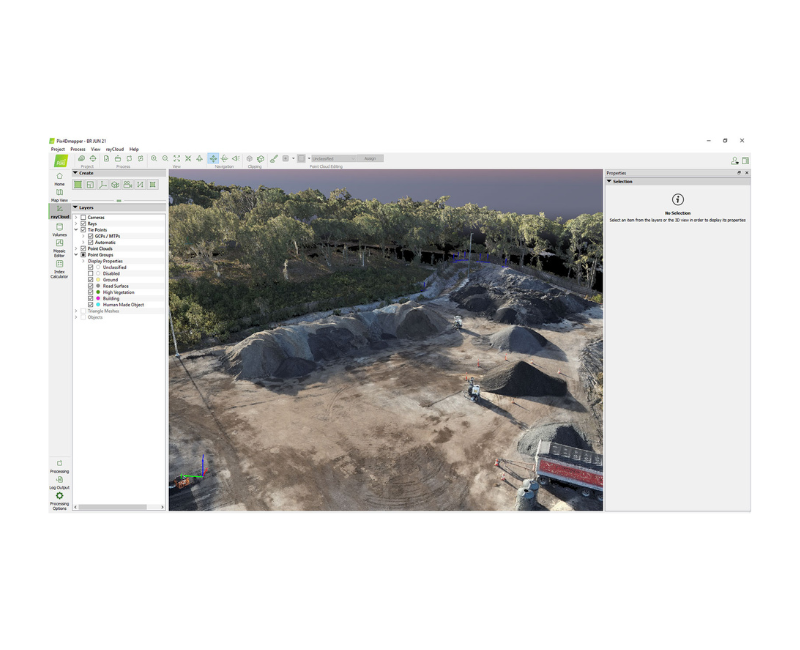This screenshot has height=650, width=800.
Task: Click the Ground yellow color swatch
Action: 98,280
